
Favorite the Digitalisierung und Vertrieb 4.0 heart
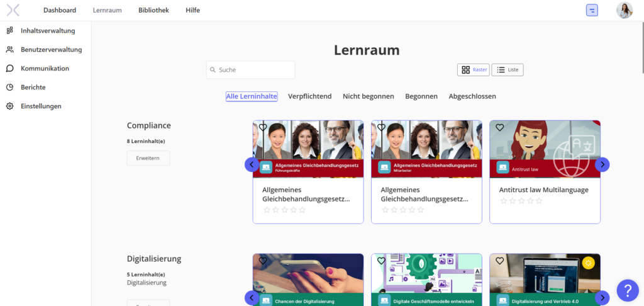[499, 261]
